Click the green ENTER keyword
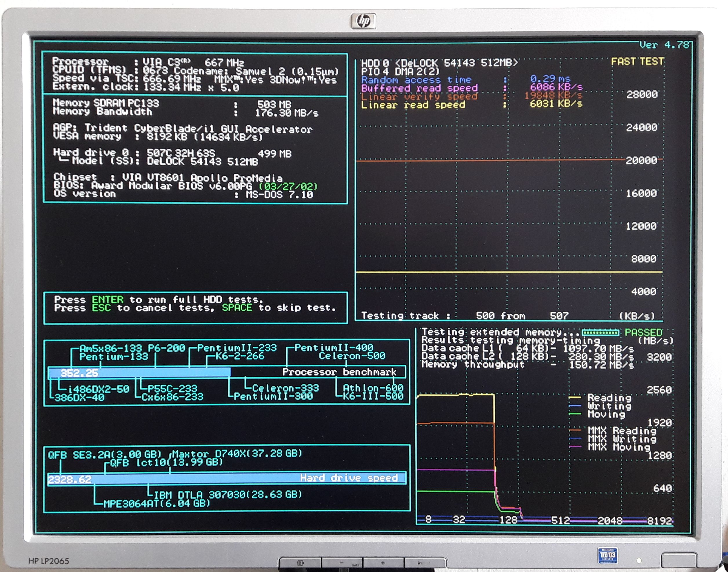The image size is (728, 572). [108, 299]
